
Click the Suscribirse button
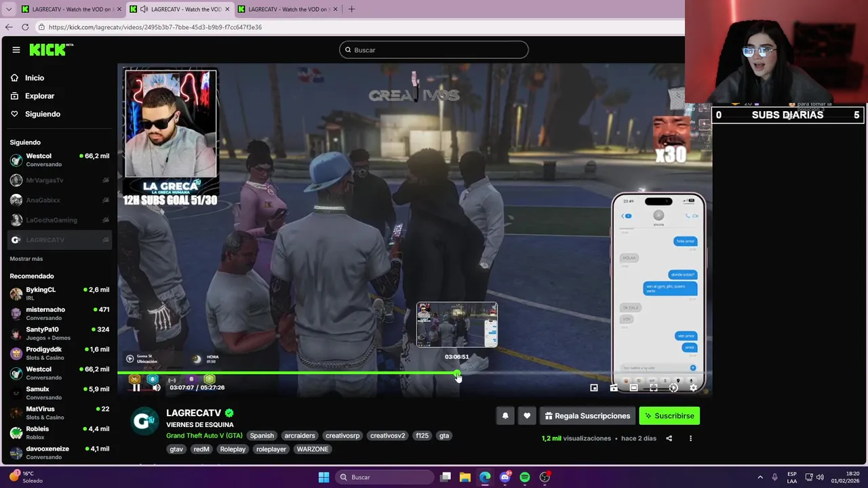(669, 415)
